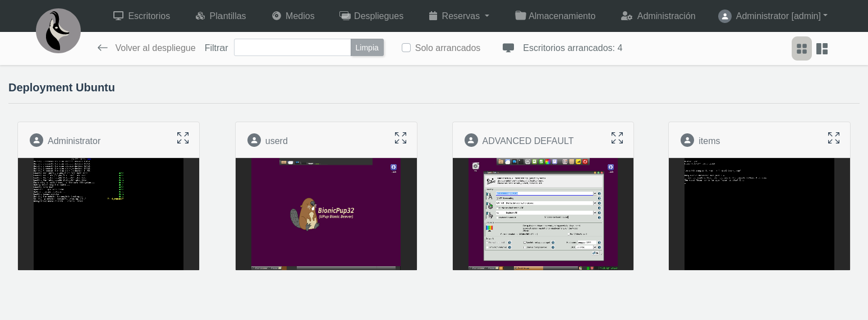The width and height of the screenshot is (868, 320).
Task: Switch to the split layout view
Action: tap(822, 49)
